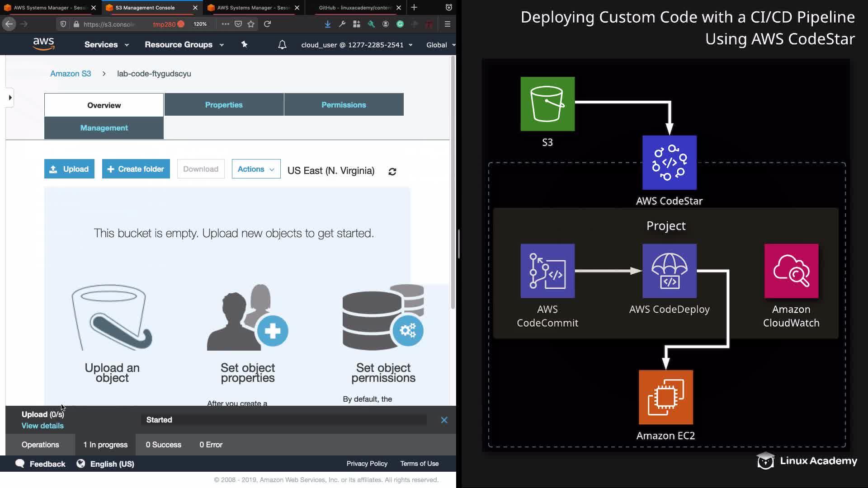Bookmark this page with the star icon
Viewport: 868px width, 488px height.
tap(251, 24)
